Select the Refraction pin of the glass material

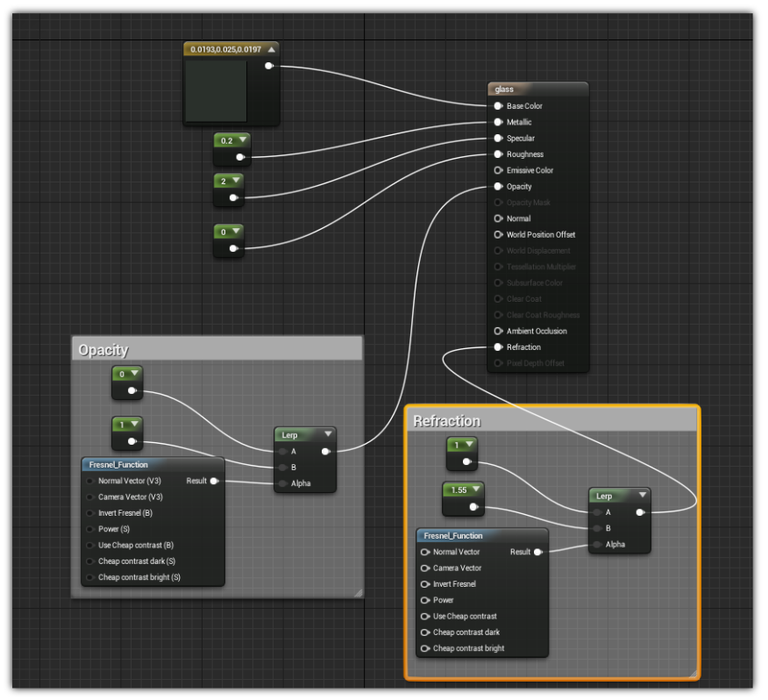tap(496, 346)
